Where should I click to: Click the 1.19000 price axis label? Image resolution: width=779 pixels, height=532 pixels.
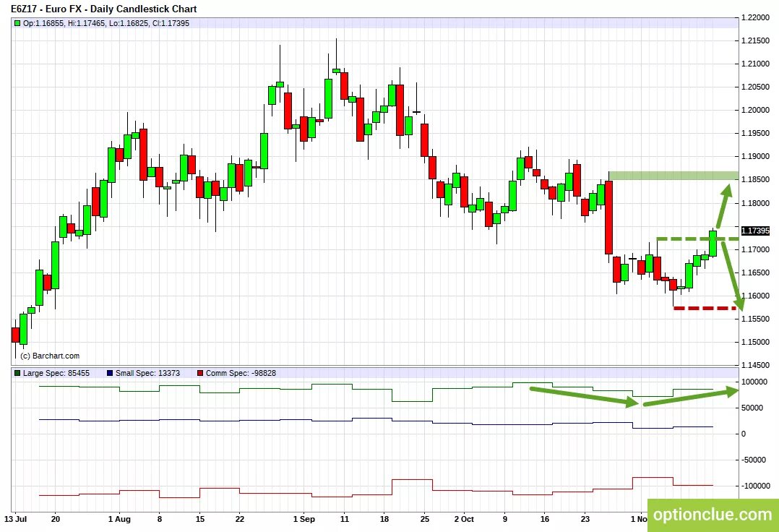755,156
